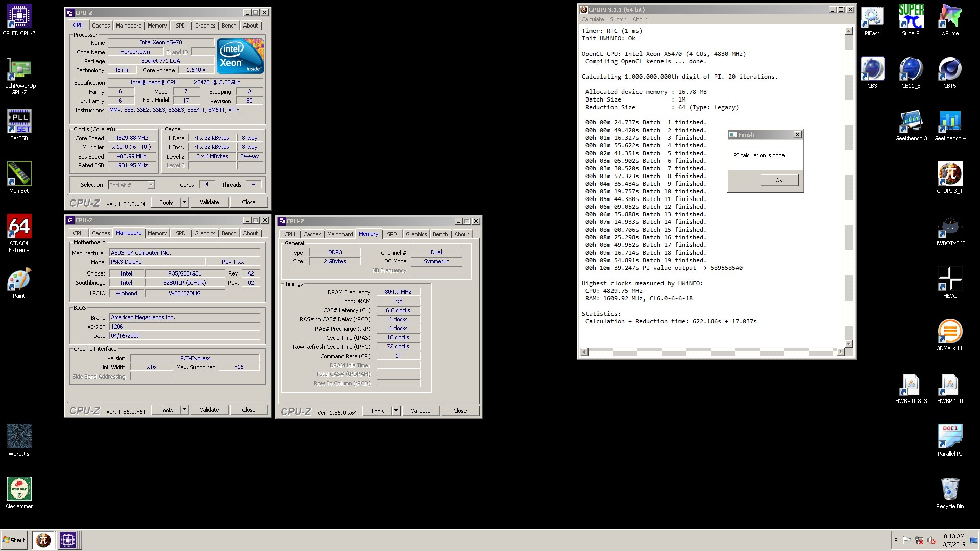980x551 pixels.
Task: Open the GPUPI 3_1 desktop icon
Action: (950, 178)
